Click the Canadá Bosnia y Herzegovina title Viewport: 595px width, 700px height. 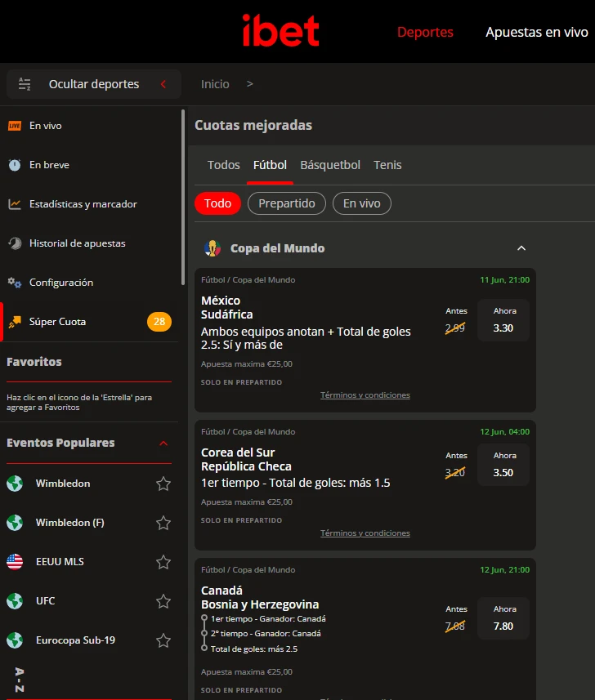pos(260,597)
